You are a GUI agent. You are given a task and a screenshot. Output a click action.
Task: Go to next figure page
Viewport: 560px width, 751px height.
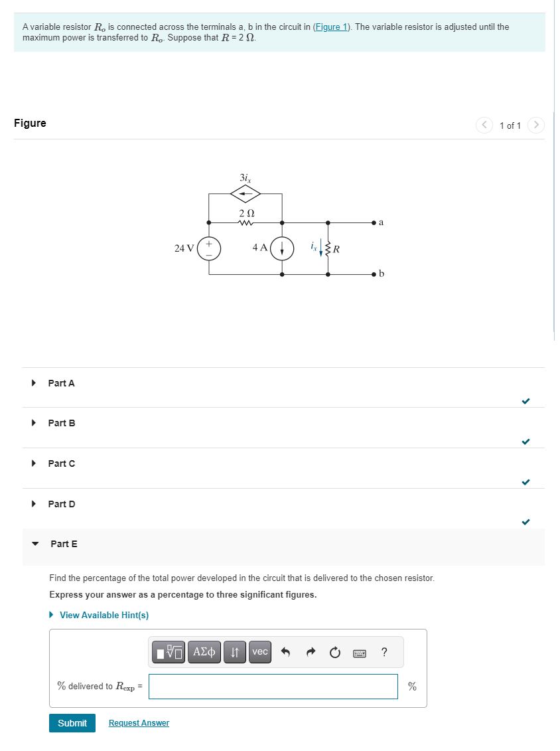point(536,125)
